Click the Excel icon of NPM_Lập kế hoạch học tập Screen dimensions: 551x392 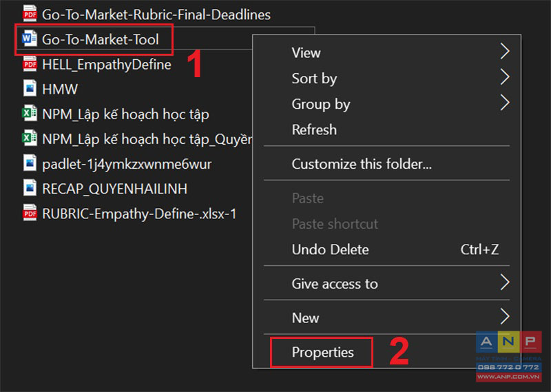[x=30, y=114]
